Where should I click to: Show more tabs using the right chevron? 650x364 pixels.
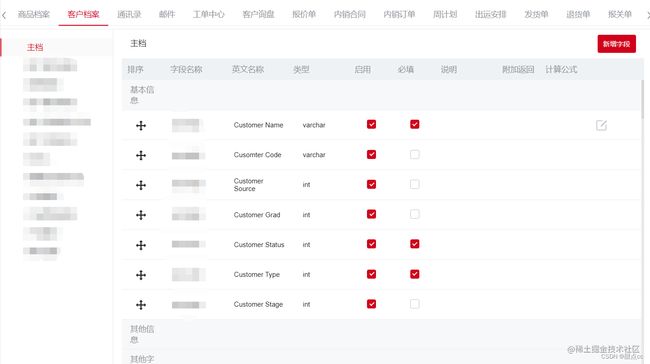click(648, 15)
